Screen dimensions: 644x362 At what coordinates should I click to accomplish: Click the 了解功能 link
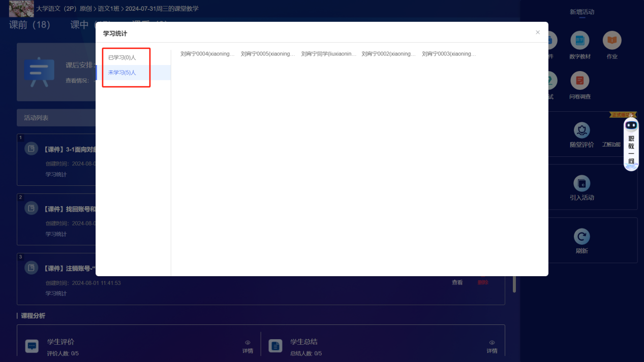(x=611, y=145)
